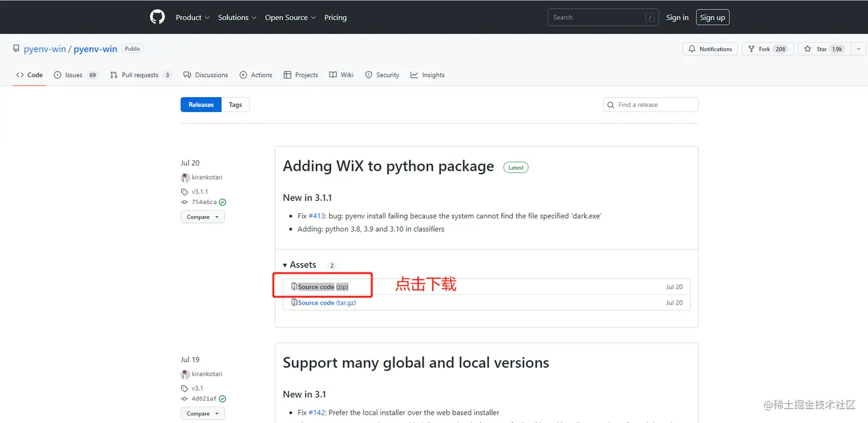Click the commit icon beside 754a6ca

tap(184, 202)
